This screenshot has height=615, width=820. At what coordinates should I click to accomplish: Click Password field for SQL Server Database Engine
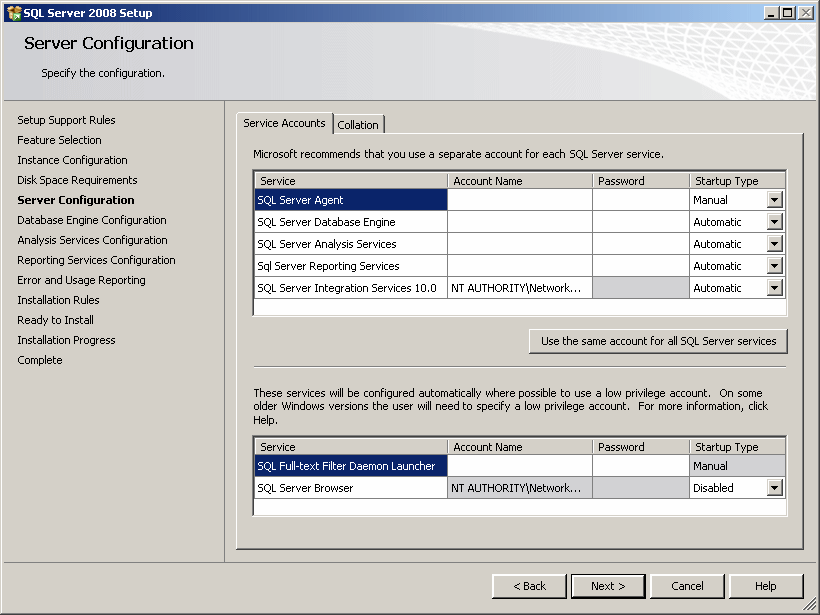[x=641, y=222]
